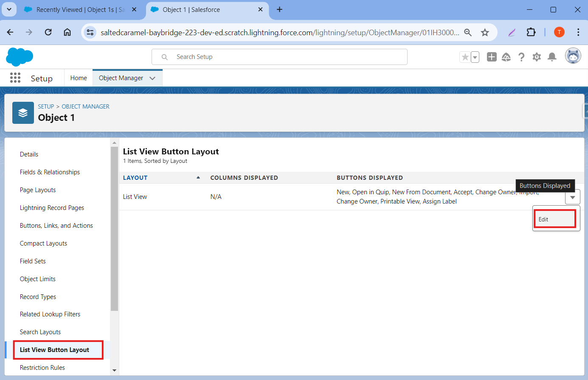Click the sidebar scrollbar up arrow
Image resolution: width=588 pixels, height=380 pixels.
[x=114, y=143]
